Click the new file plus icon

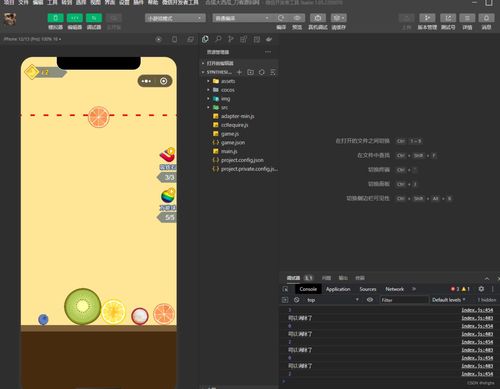[x=239, y=72]
